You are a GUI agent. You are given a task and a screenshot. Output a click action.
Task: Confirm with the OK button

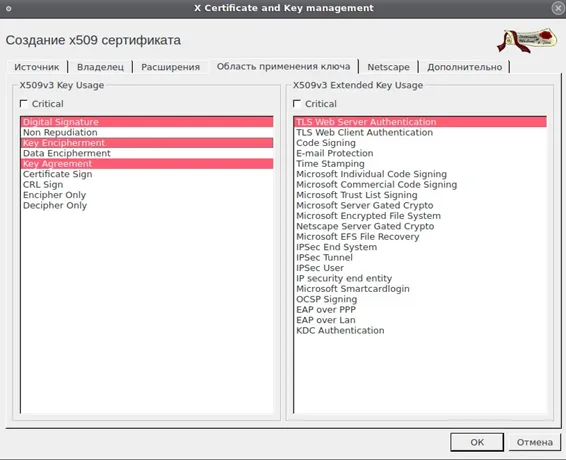477,442
